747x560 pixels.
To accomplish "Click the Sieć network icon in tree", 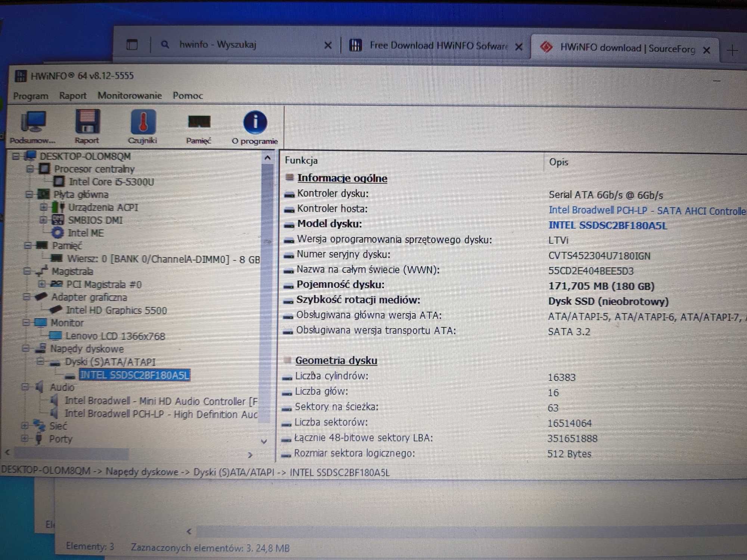I will (x=39, y=425).
